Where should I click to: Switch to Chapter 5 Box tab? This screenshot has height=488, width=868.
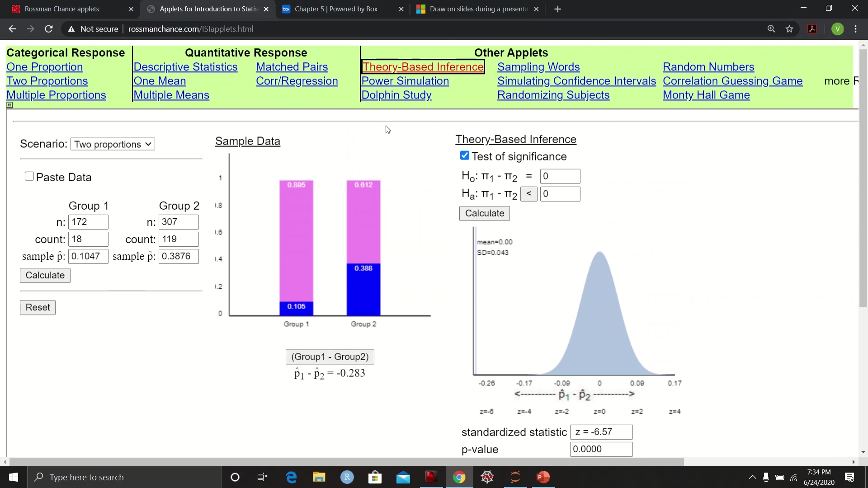[x=336, y=9]
